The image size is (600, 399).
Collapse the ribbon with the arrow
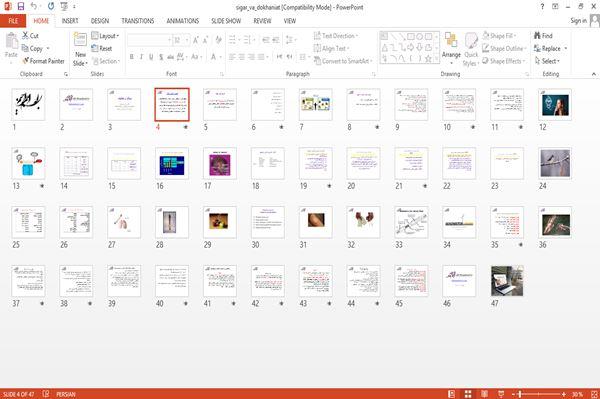(594, 74)
